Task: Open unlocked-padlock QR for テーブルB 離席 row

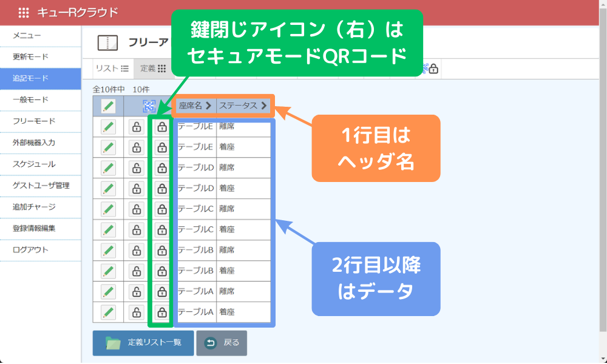Action: pyautogui.click(x=136, y=251)
